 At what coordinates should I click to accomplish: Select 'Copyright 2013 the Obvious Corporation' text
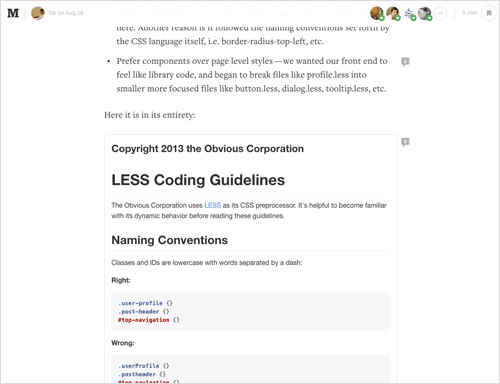[207, 149]
